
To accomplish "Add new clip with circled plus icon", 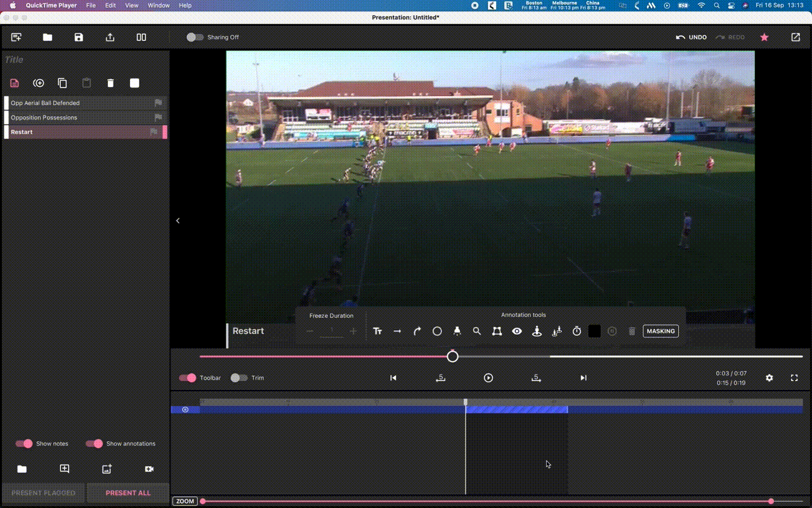I will pos(39,83).
